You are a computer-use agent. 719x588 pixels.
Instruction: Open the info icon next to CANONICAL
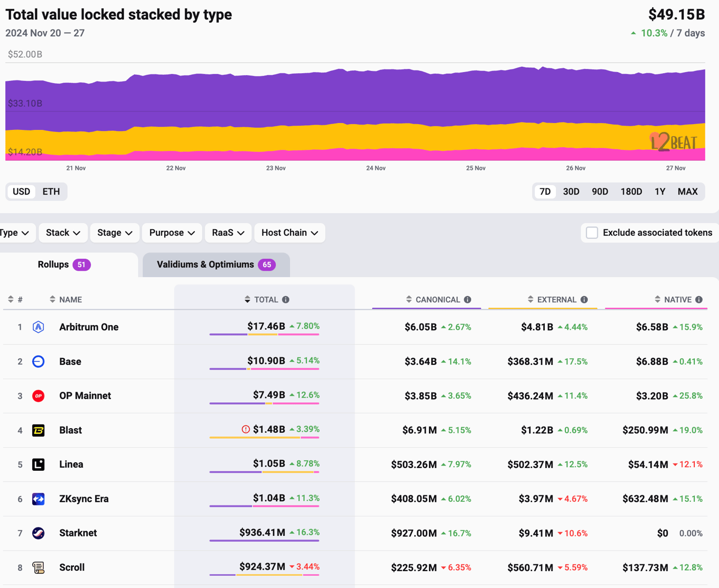coord(467,299)
